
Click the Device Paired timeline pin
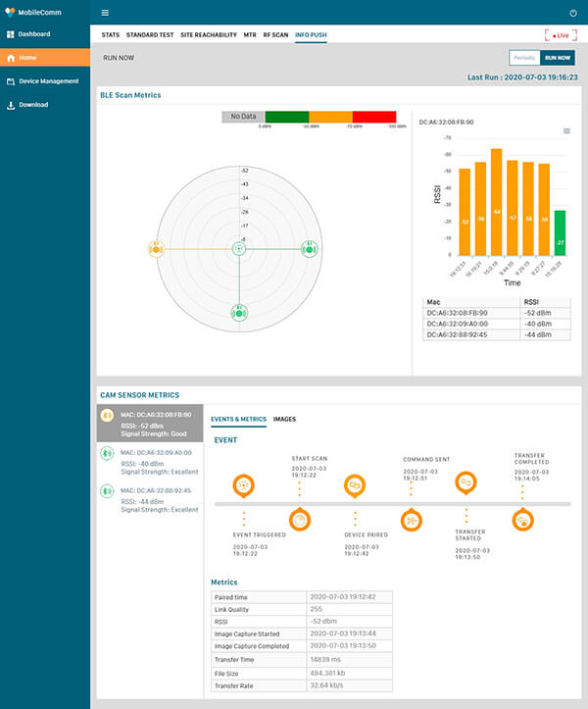click(355, 484)
